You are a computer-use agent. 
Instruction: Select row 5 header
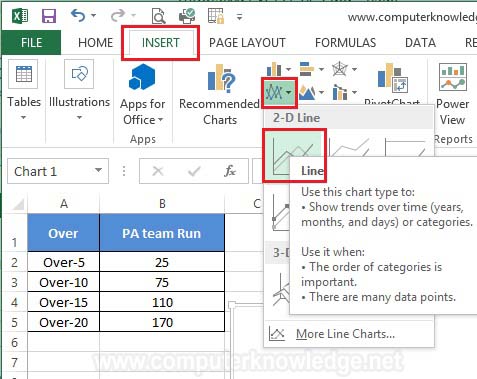point(14,322)
